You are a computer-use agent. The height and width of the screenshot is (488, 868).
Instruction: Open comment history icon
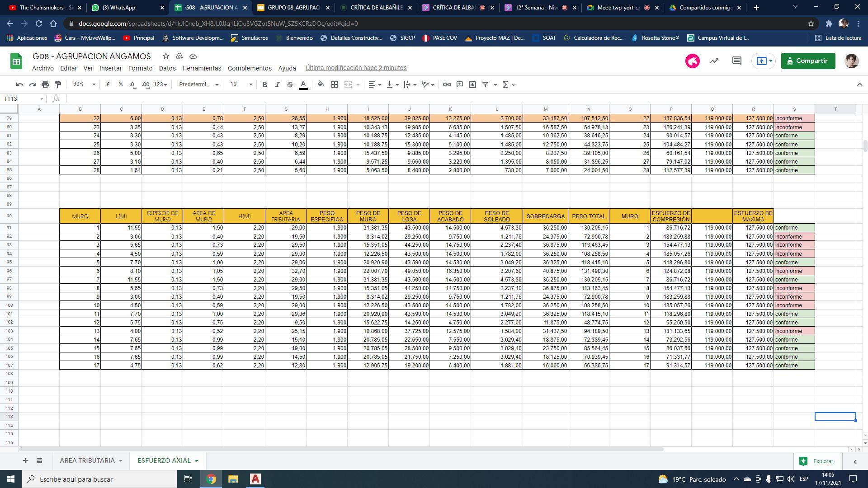(737, 61)
